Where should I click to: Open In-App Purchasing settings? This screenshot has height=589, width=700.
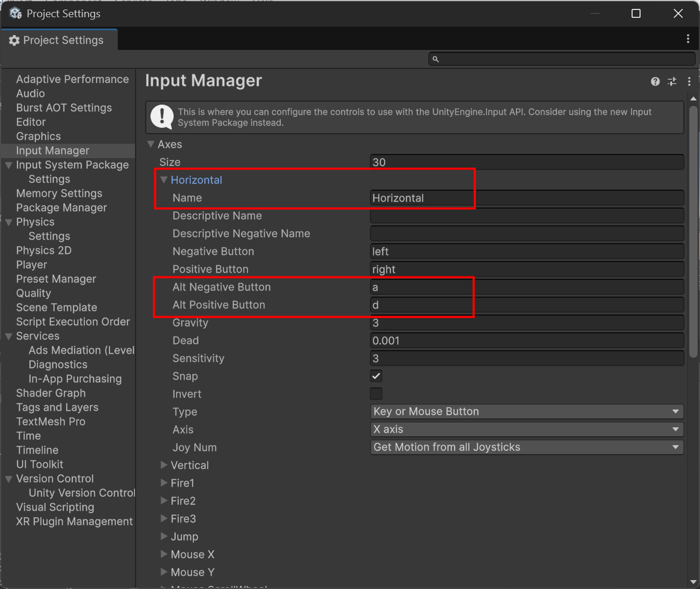click(x=75, y=379)
